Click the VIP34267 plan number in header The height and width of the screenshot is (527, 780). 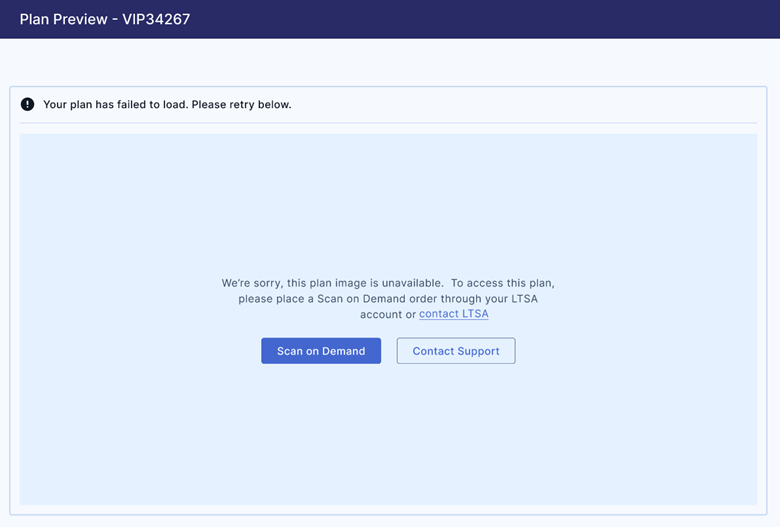click(156, 19)
